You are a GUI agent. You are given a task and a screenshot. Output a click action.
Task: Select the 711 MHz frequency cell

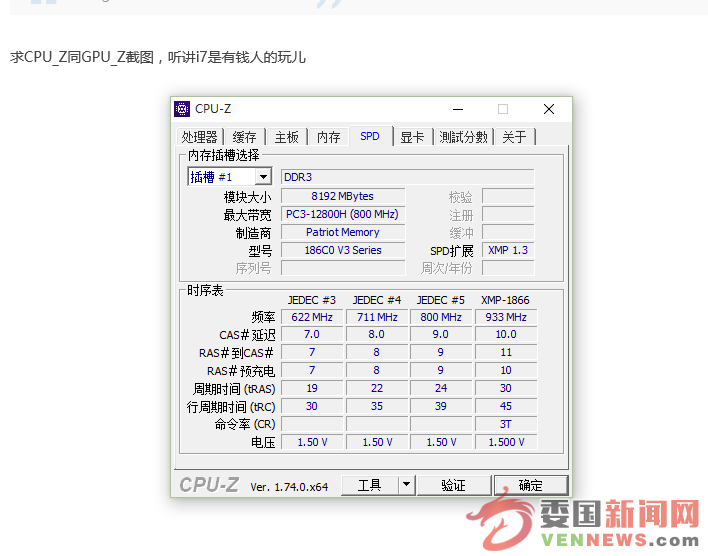[377, 317]
